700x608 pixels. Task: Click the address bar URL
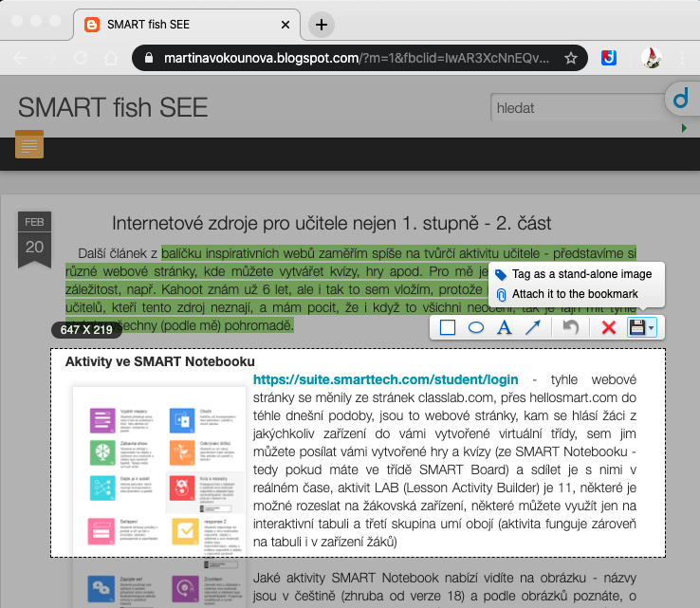(x=357, y=58)
